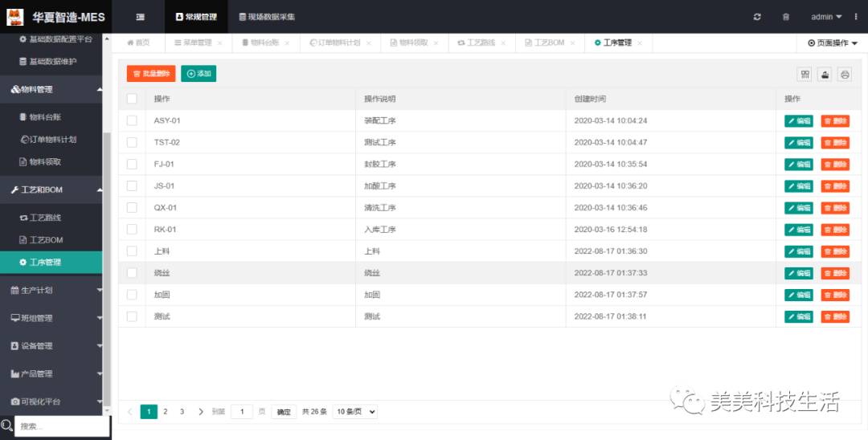Go to page 2

165,412
